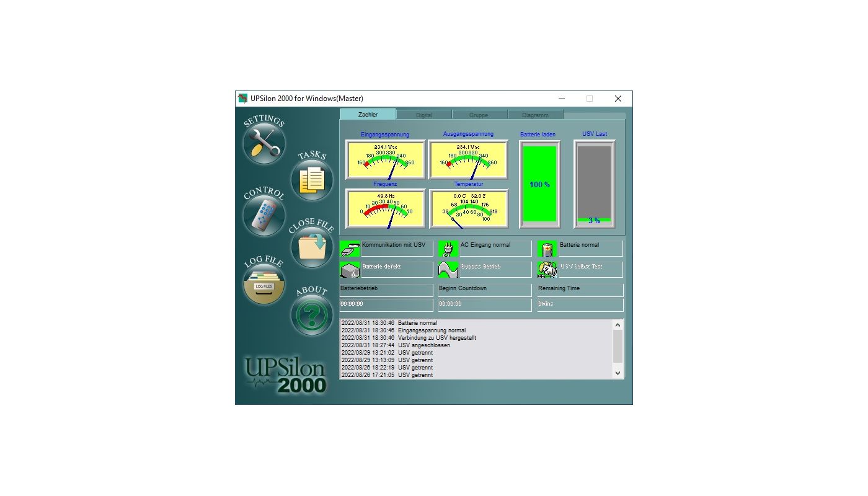Click the Batterie laden 100 % bar

(x=539, y=185)
